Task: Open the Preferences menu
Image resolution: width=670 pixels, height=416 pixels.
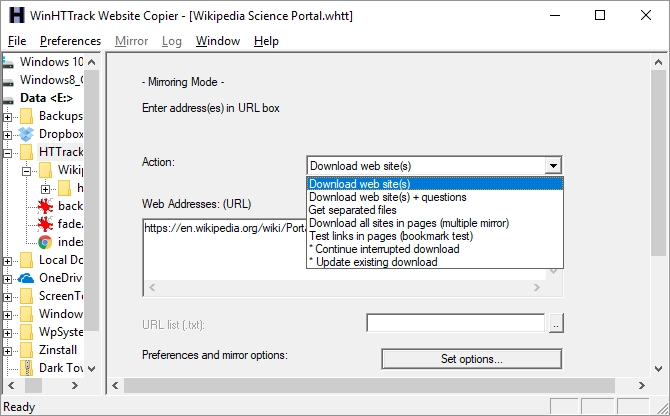Action: click(x=70, y=41)
